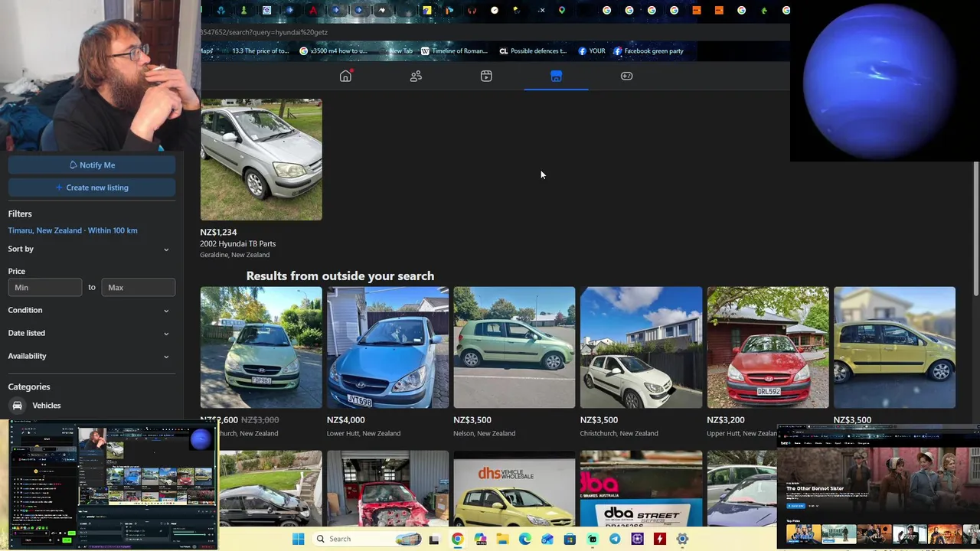Screen dimensions: 980x551
Task: Open the red car parts in garage listing
Action: pos(387,489)
